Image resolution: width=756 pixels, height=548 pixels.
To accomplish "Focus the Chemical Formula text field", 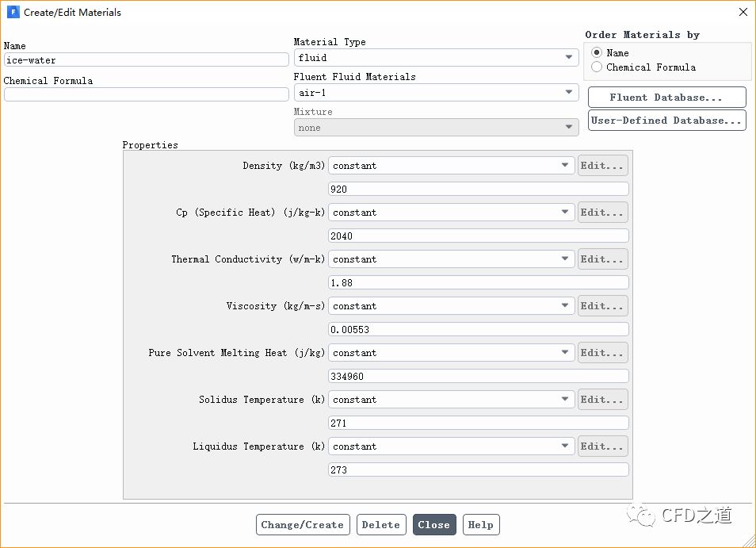I will coord(146,94).
